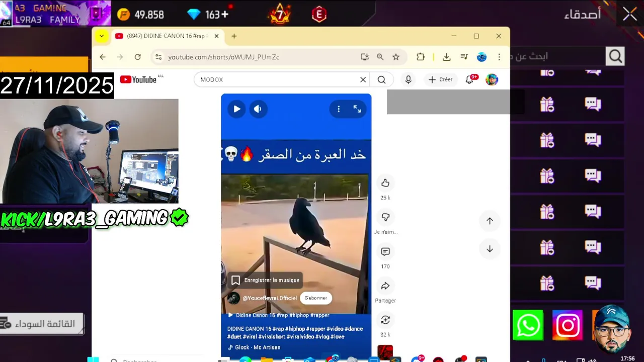The image size is (644, 362).
Task: Open the Chrome profile avatar
Action: [x=481, y=57]
